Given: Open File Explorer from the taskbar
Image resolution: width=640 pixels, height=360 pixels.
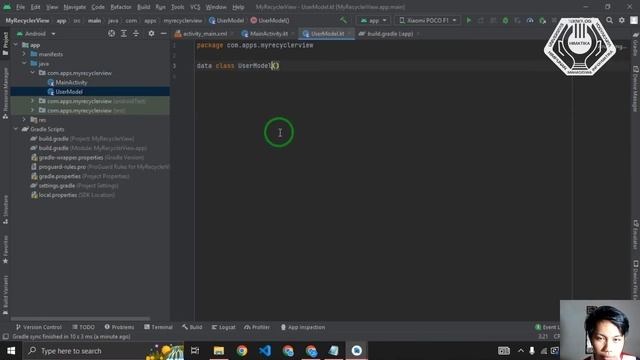Looking at the screenshot, I should pos(219,351).
